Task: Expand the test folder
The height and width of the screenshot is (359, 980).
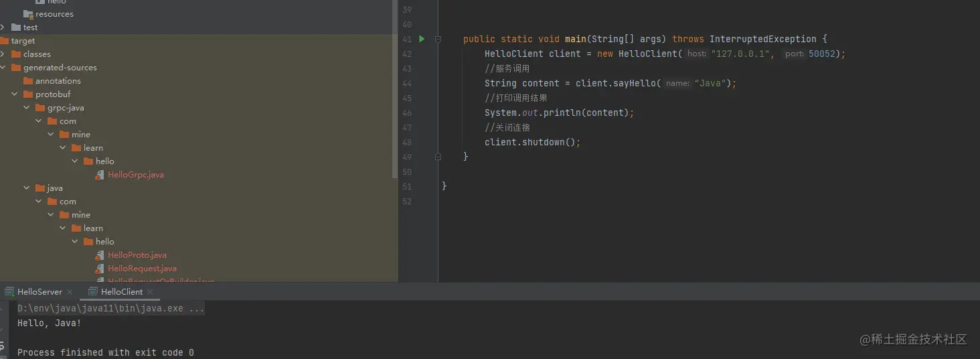Action: tap(3, 27)
